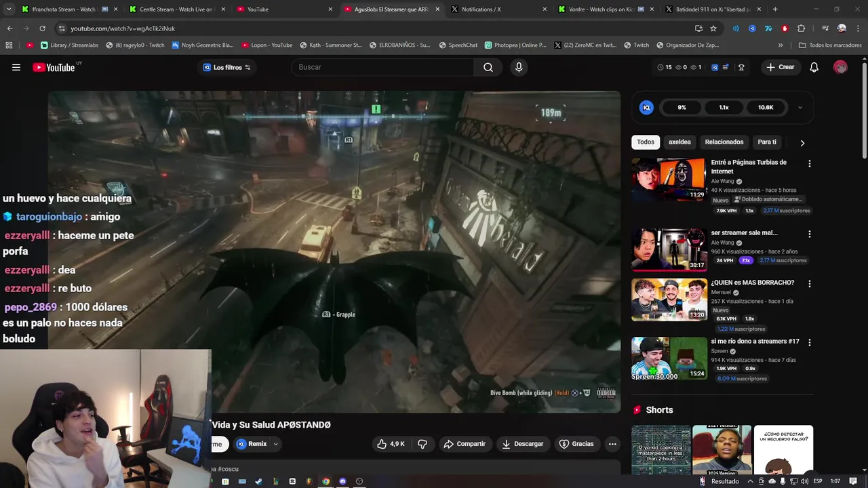Open 'ser streamer sale mal...' video title
Screen dimensions: 868x488
click(x=744, y=232)
